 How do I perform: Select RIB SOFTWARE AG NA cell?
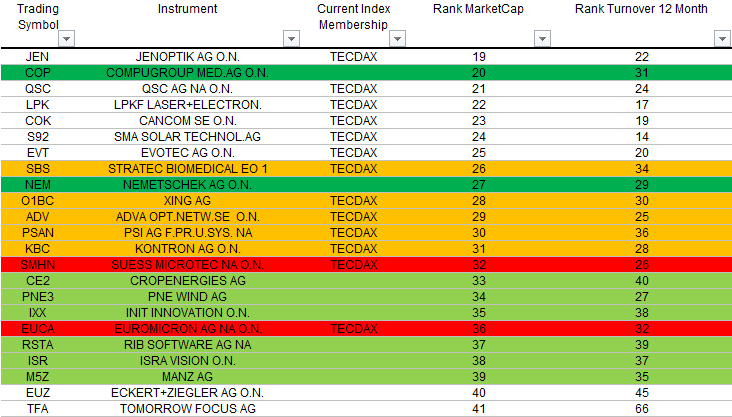click(187, 345)
